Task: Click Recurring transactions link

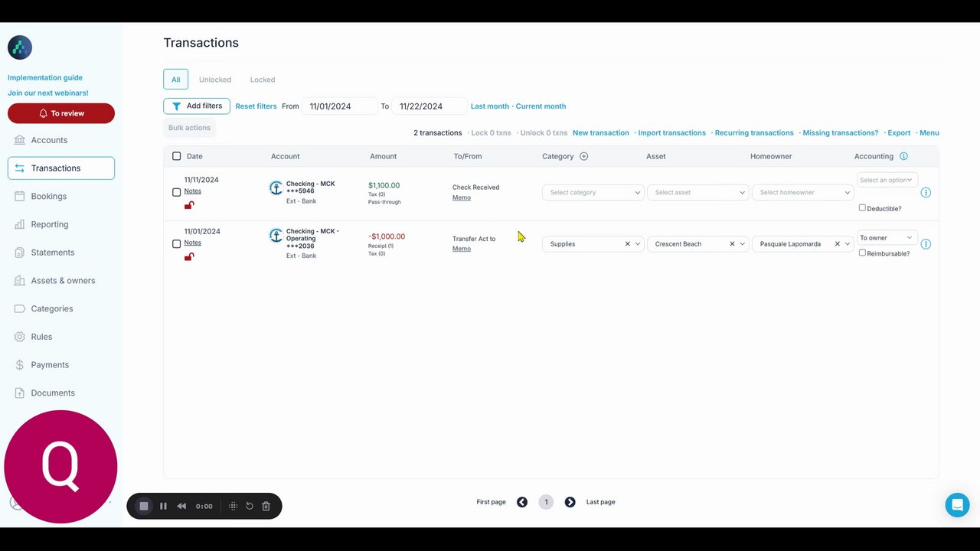Action: pos(754,133)
